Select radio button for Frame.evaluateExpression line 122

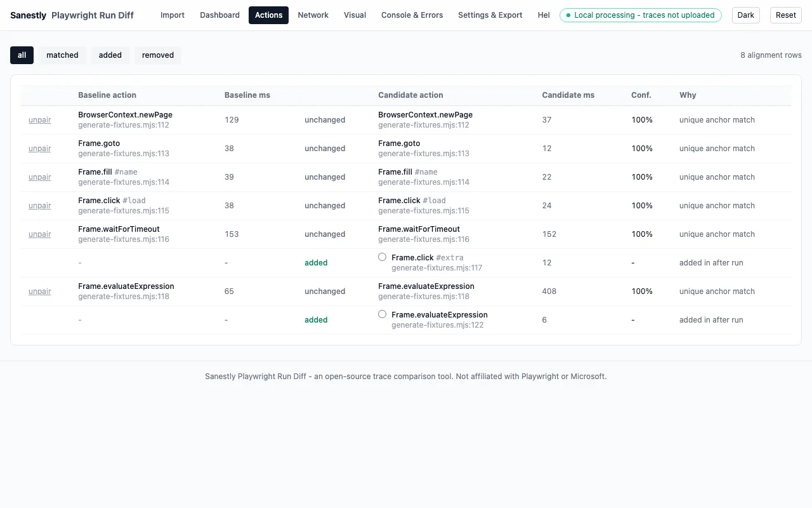[x=382, y=314]
